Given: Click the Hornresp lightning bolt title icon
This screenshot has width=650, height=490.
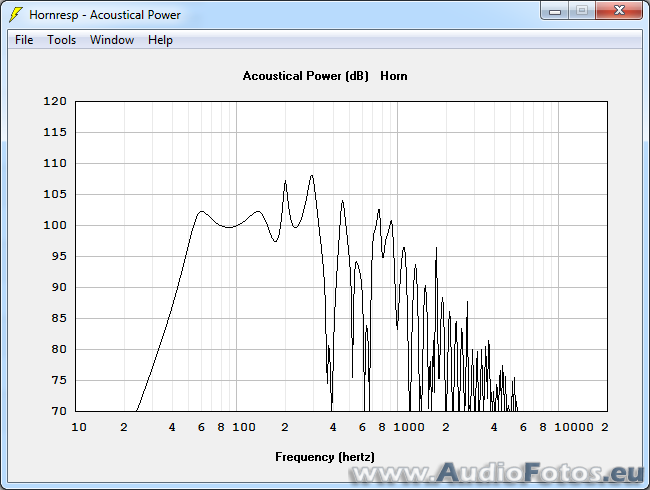Looking at the screenshot, I should click(15, 14).
